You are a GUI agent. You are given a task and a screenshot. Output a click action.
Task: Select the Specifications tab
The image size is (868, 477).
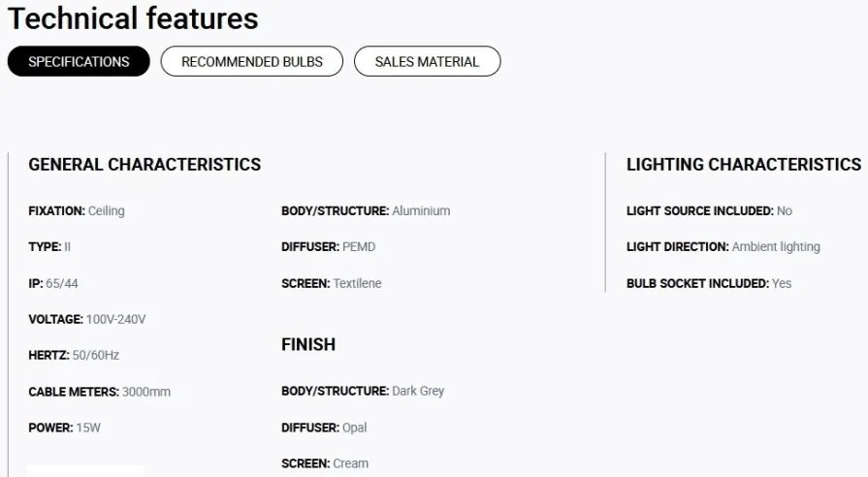pos(79,61)
